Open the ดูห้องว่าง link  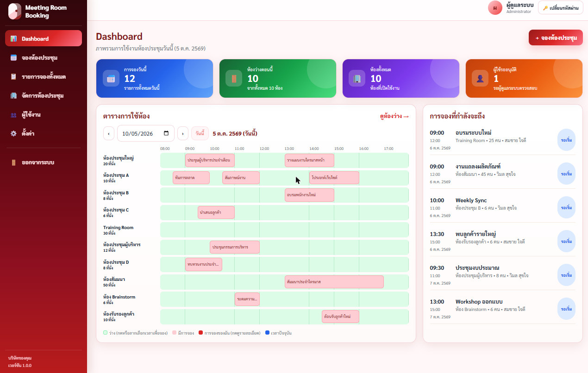tap(394, 117)
